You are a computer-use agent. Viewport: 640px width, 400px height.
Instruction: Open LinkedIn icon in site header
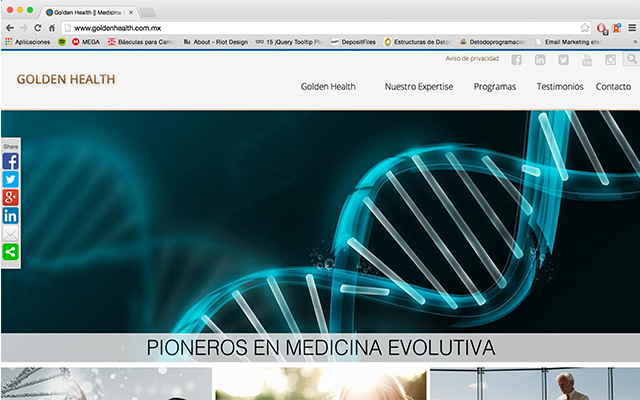[540, 60]
